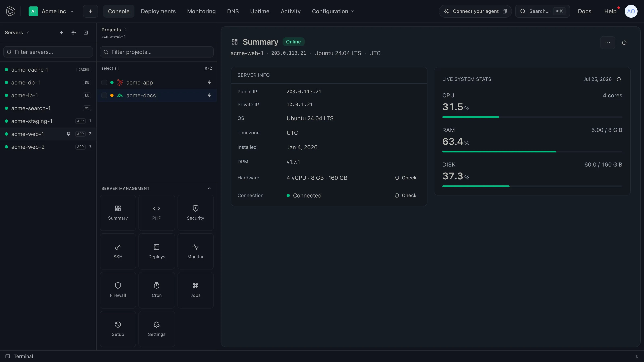Open Settings management tile
This screenshot has height=362, width=644.
coord(157,329)
